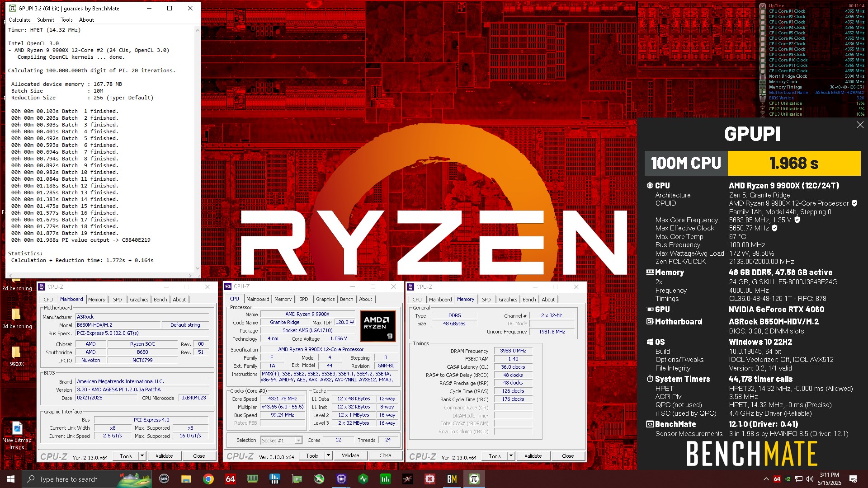The image size is (868, 488).
Task: Switch to SPD tab in Mainboard CPU-Z window
Action: (118, 300)
